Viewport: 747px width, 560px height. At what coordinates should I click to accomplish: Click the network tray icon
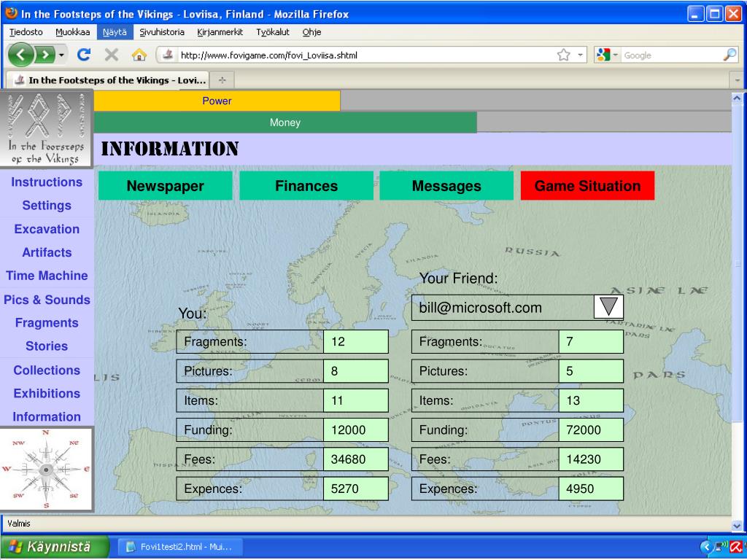(721, 547)
